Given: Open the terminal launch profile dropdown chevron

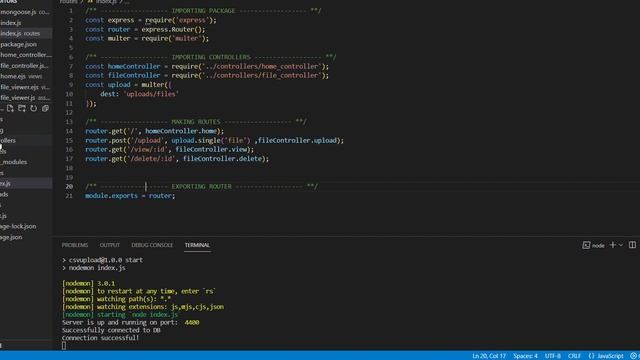Looking at the screenshot, I should [x=621, y=245].
